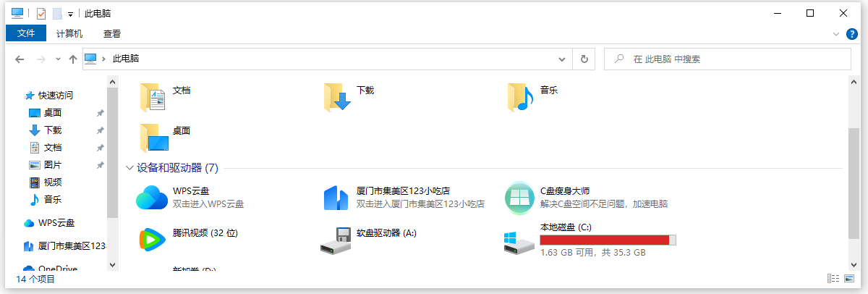The image size is (868, 294).
Task: Click 1.63 GB 可用, 共 35.3 GB text
Action: [x=593, y=253]
